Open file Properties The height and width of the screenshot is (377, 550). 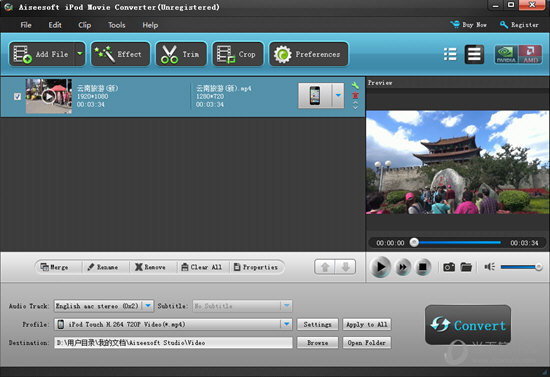(256, 267)
